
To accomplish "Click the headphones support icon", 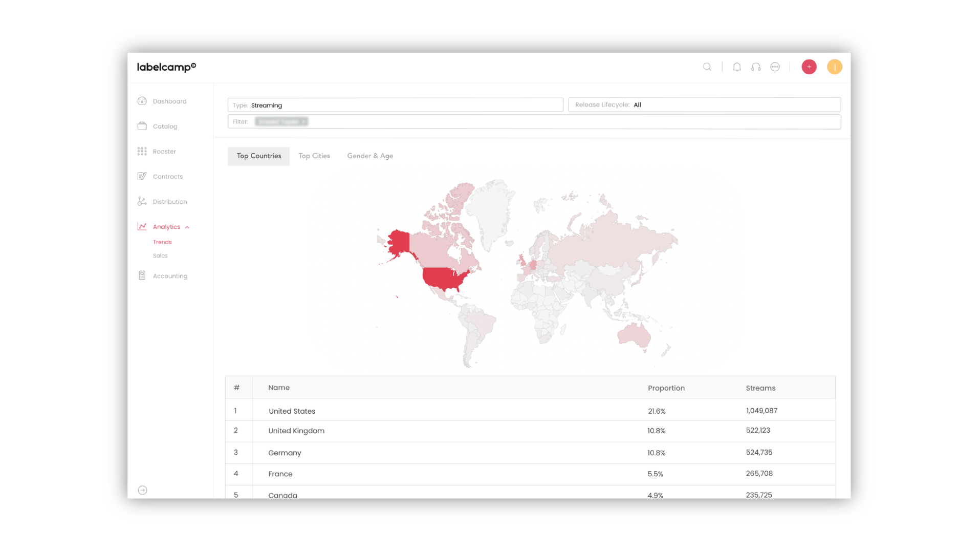I will tap(756, 67).
